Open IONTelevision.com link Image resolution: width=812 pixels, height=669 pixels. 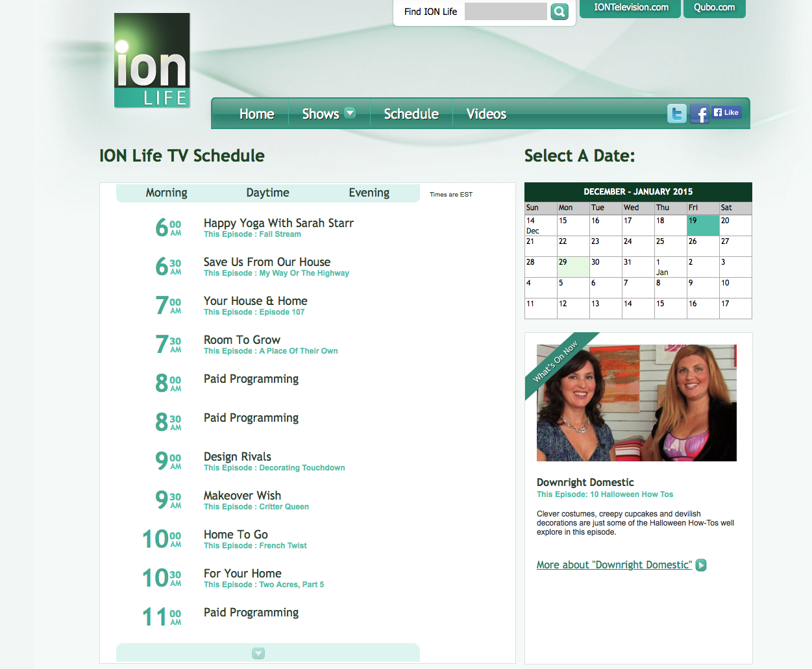pos(631,8)
